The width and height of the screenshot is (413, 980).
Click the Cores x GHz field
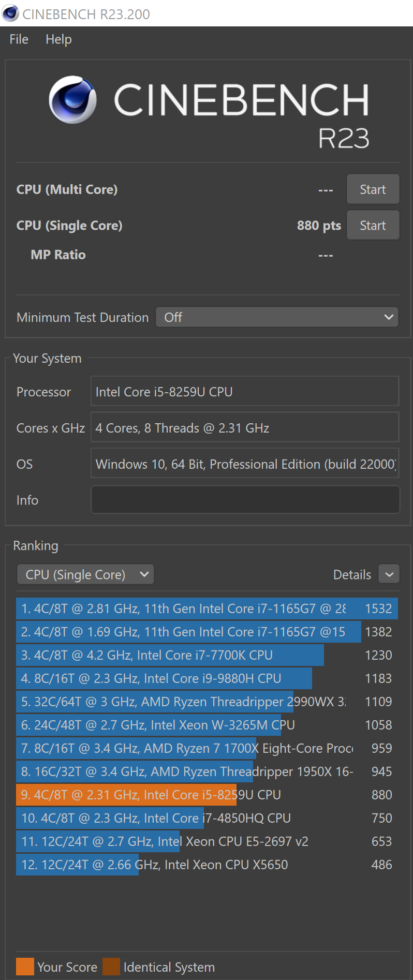[x=245, y=427]
